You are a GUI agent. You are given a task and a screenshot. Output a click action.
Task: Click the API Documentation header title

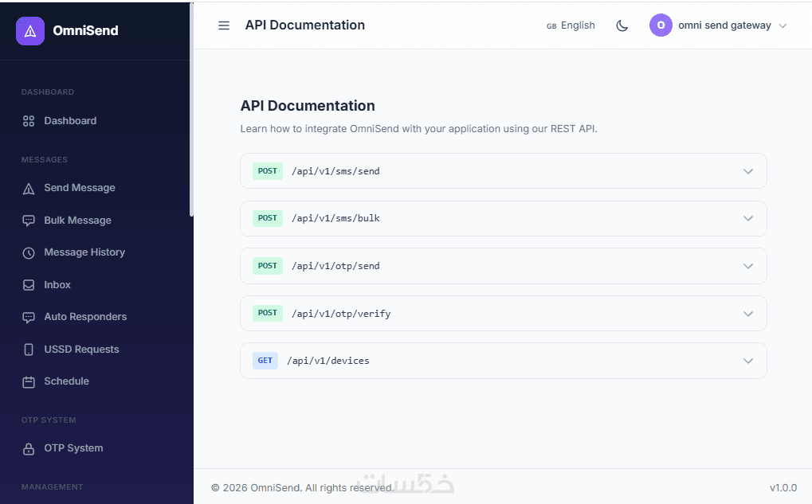point(305,25)
